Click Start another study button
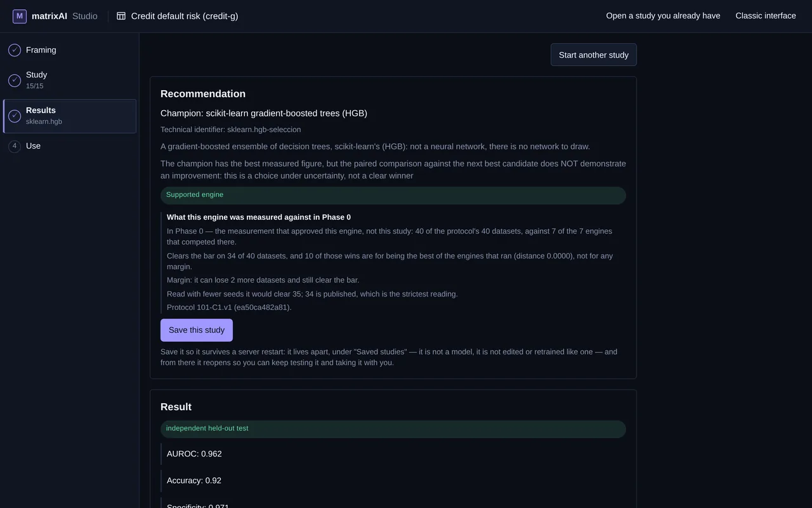This screenshot has height=508, width=812. (594, 55)
